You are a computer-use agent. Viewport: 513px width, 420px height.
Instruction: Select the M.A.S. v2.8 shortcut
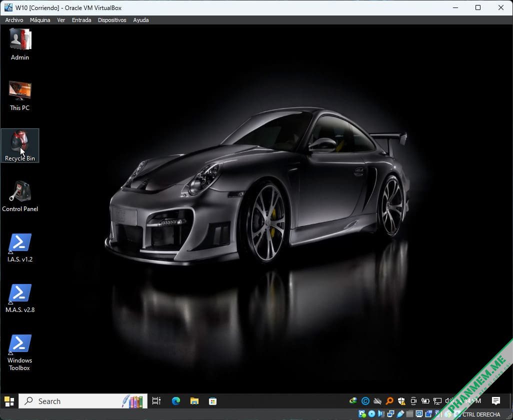[20, 298]
